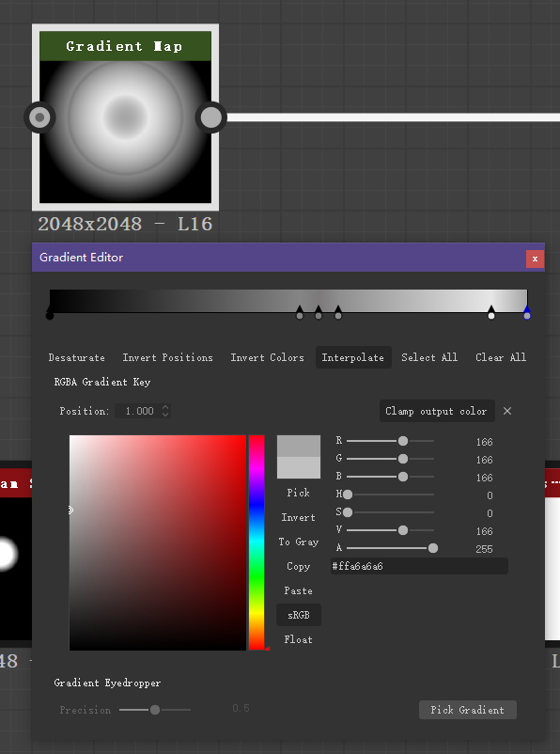The width and height of the screenshot is (560, 754).
Task: Click Clear All gradient keys
Action: point(501,357)
